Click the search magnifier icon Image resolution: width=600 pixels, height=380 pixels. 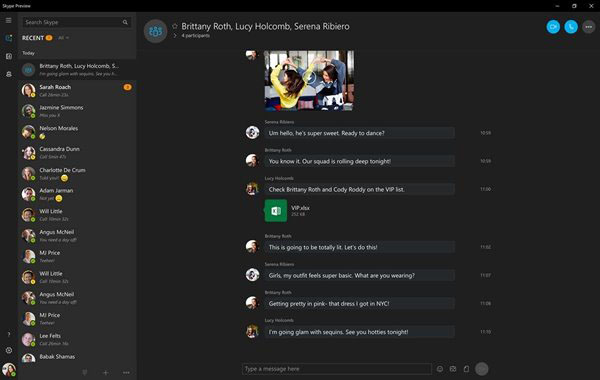tap(125, 22)
